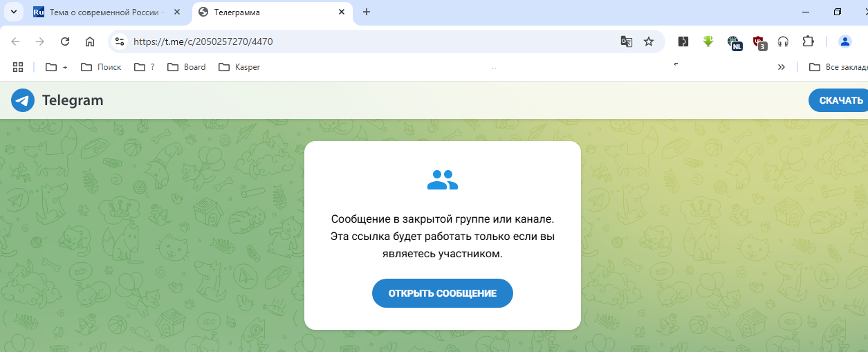
Task: Click the 'Telegram' header text link
Action: point(73,100)
